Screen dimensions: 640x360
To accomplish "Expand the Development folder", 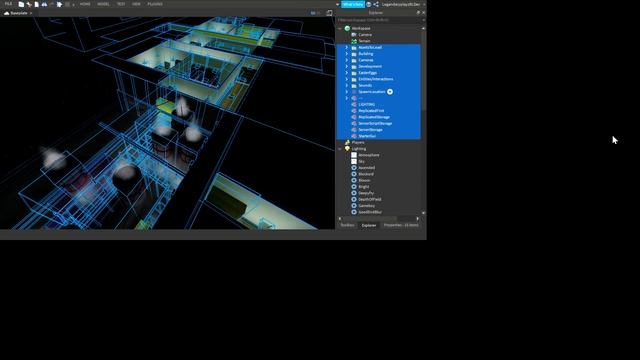I will (x=347, y=67).
